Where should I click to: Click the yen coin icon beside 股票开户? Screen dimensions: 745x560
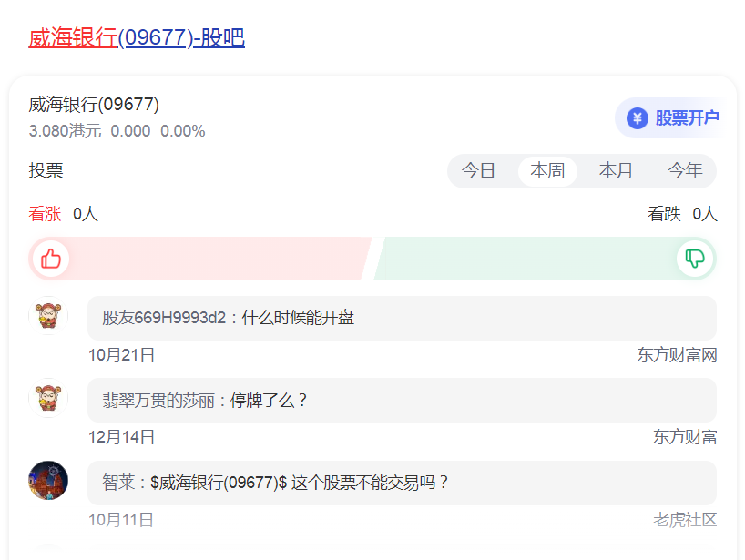[x=638, y=118]
